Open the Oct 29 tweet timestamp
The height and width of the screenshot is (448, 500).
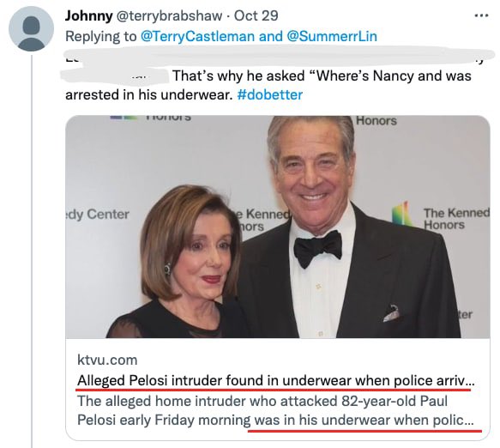(x=256, y=15)
